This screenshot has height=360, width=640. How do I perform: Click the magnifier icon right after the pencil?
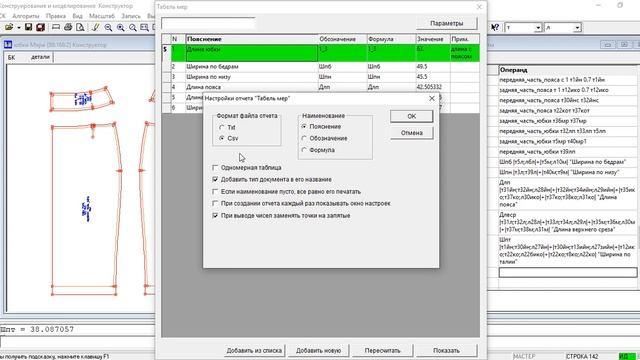point(108,27)
